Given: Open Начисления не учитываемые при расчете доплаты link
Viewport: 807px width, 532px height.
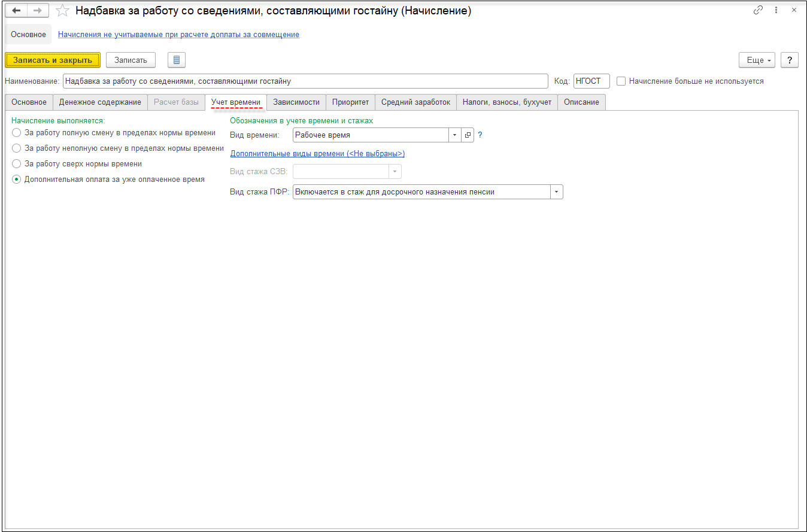Looking at the screenshot, I should [178, 35].
